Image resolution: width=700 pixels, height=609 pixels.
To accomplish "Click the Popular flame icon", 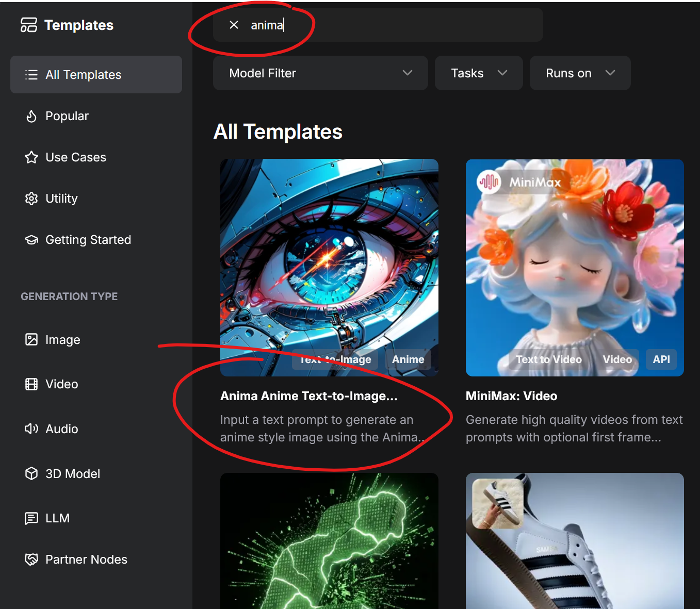I will coord(31,116).
